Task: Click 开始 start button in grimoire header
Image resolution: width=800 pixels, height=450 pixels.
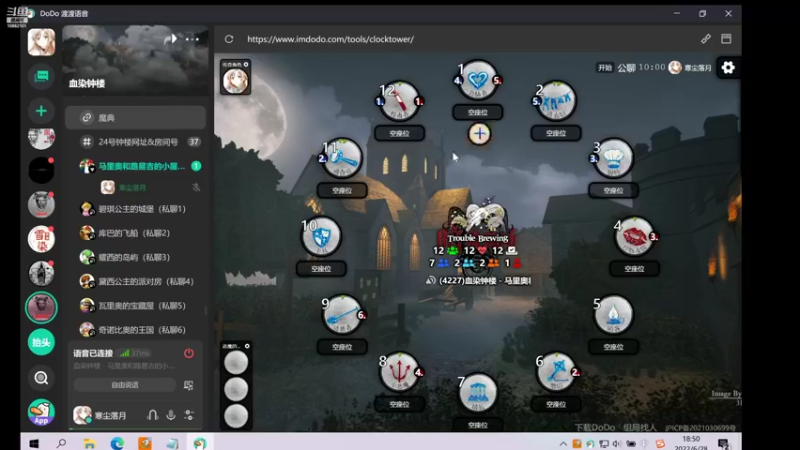Action: pos(605,67)
